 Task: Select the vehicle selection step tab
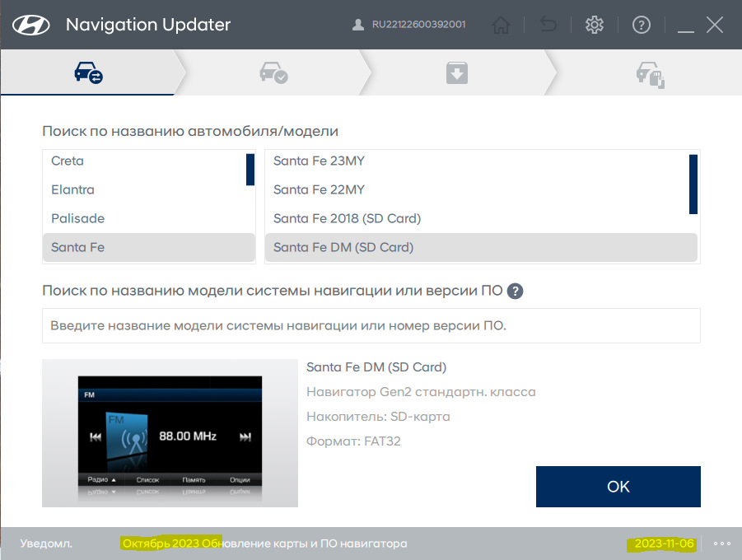click(x=88, y=72)
